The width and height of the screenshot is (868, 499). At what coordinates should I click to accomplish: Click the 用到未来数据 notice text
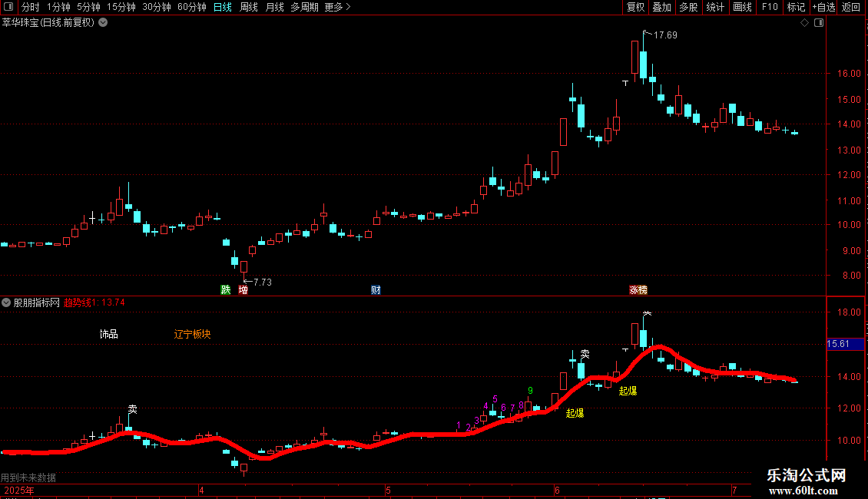tap(28, 478)
